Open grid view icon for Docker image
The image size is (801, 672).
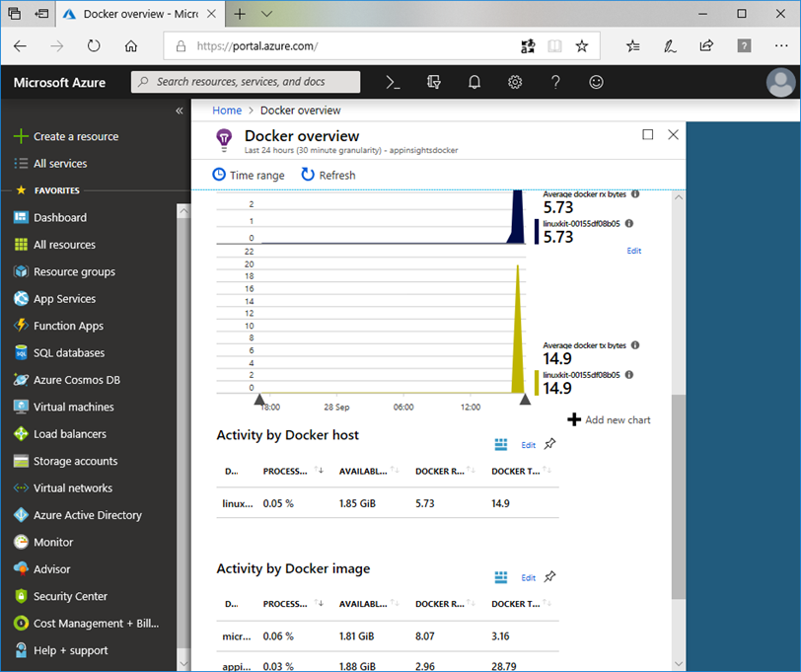[x=501, y=577]
